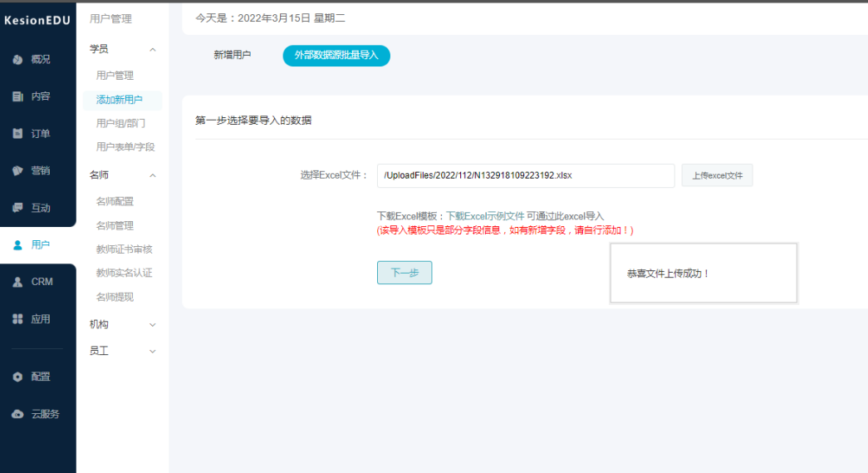Switch to the 新增用户 tab
Screen dimensions: 868x473
pos(232,55)
